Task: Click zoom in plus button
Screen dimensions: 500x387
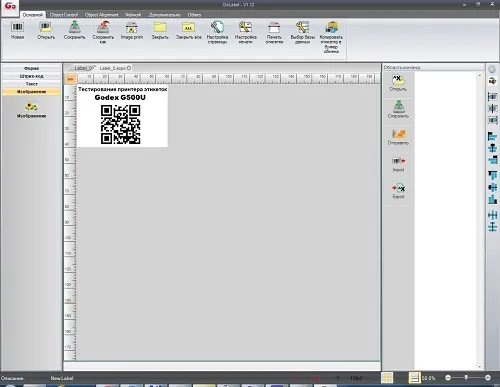Action: pyautogui.click(x=488, y=378)
